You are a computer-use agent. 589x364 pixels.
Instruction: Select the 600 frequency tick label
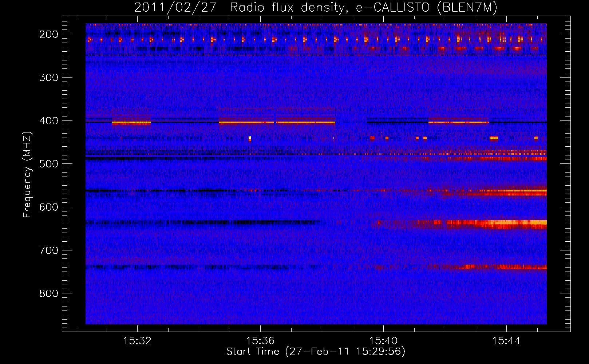coord(49,207)
